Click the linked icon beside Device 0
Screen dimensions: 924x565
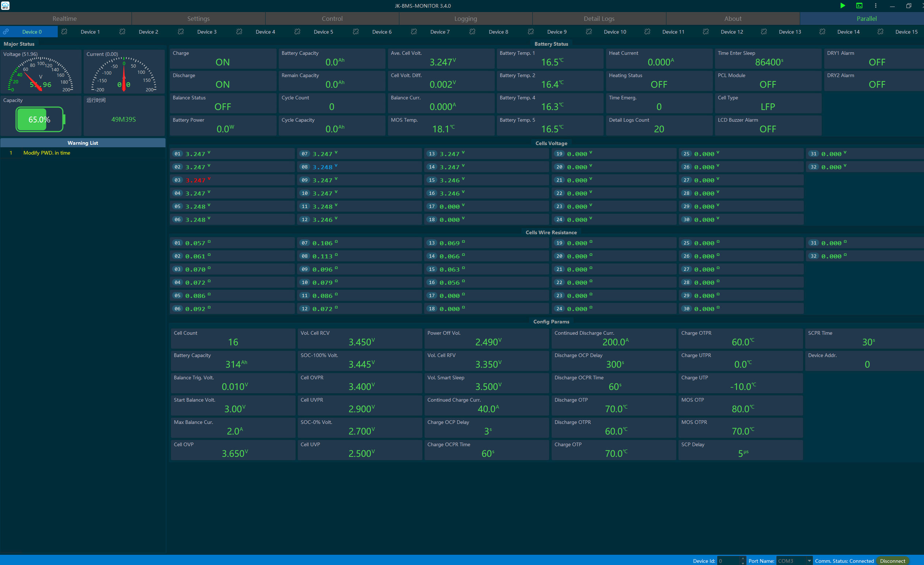click(6, 31)
